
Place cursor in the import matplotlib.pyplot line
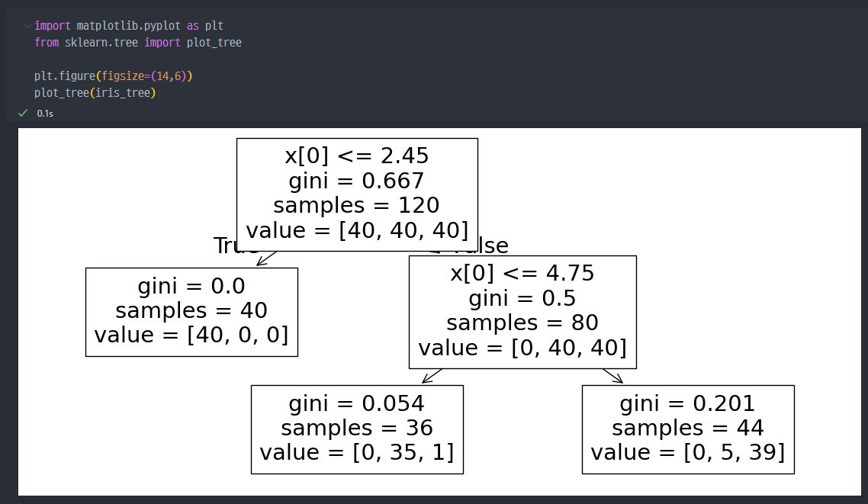click(x=128, y=26)
